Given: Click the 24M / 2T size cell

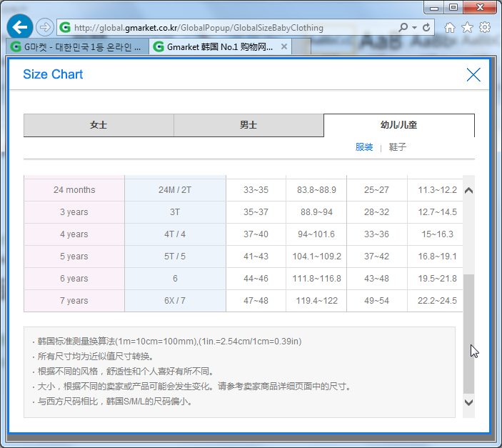Looking at the screenshot, I should [x=175, y=190].
